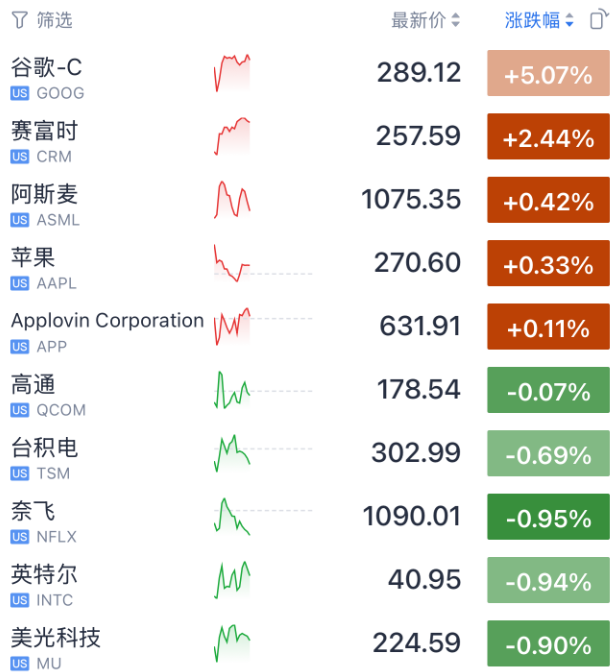Screen dimensions: 612x672
Task: Click the US market tag beside QCOM
Action: click(20, 410)
